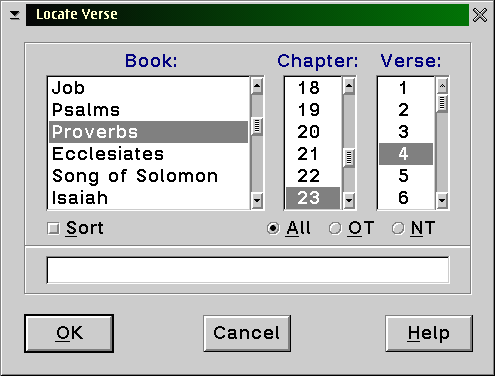Click the Cancel button

(247, 333)
